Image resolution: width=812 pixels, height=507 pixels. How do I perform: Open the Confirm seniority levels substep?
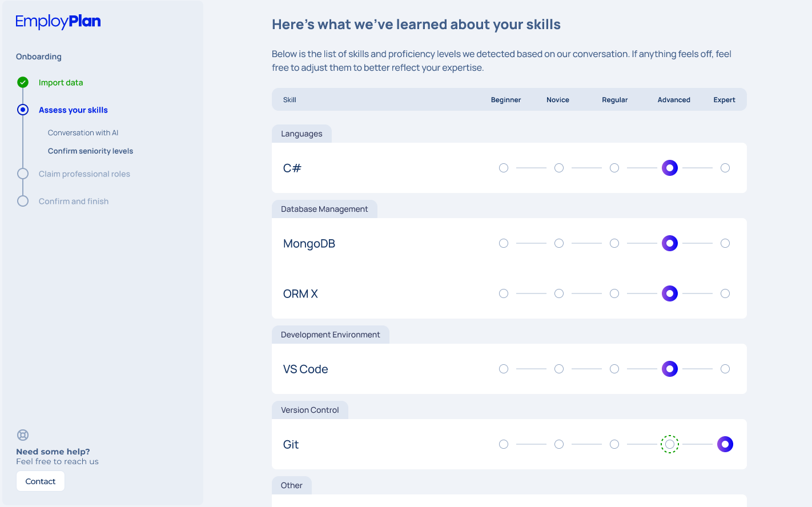click(x=90, y=151)
